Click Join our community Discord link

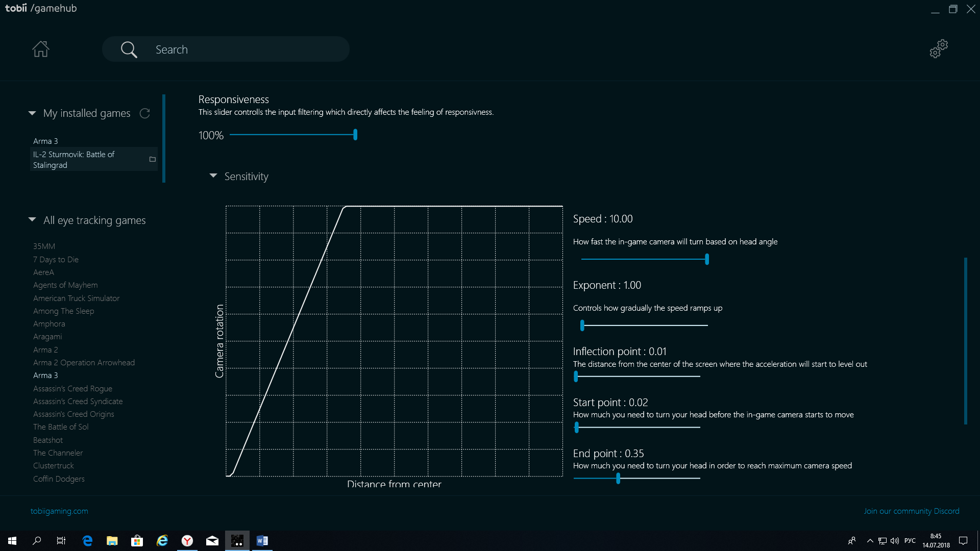912,511
